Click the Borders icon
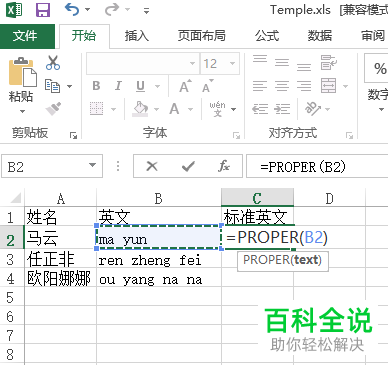Viewport: 388px width, 365px height. 97,109
